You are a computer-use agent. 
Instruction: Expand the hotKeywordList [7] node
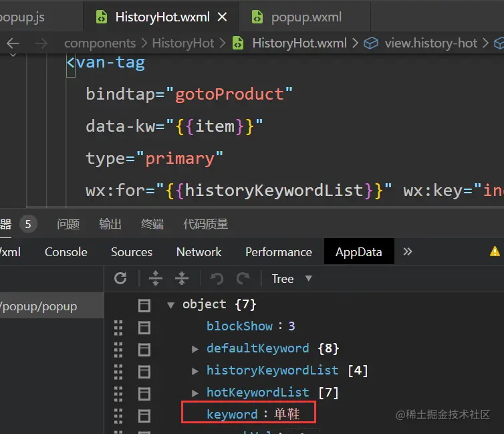click(x=195, y=393)
